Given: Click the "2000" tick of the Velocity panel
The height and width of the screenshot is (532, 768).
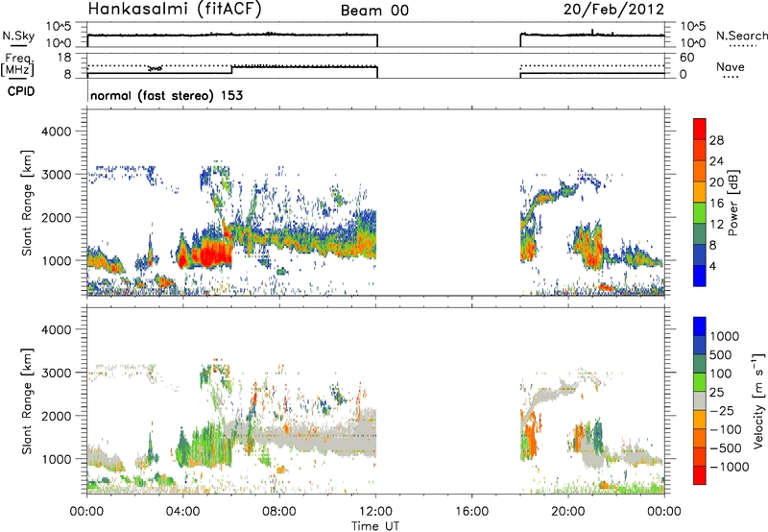Looking at the screenshot, I should (x=57, y=416).
